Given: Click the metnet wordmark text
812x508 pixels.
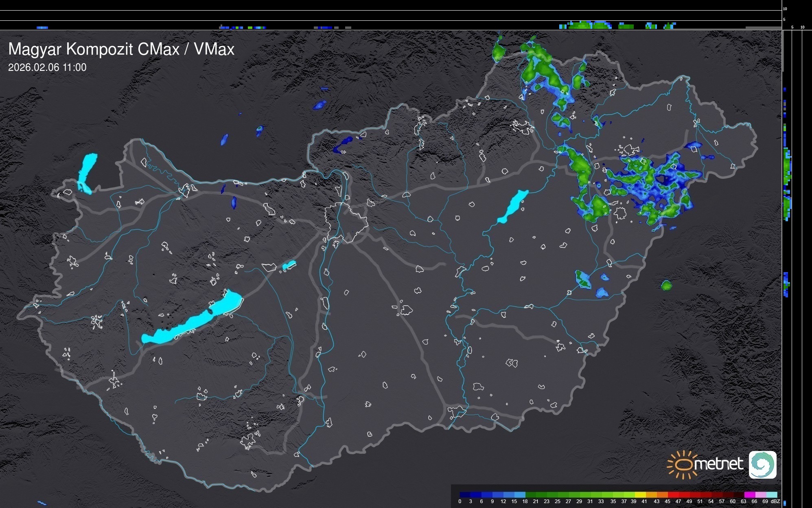Looking at the screenshot, I should [720, 464].
